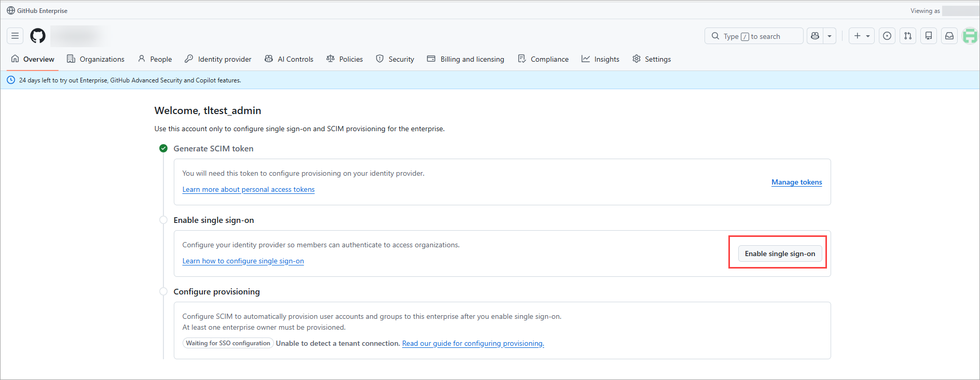This screenshot has height=380, width=980.
Task: Open the Security tab
Action: [395, 59]
